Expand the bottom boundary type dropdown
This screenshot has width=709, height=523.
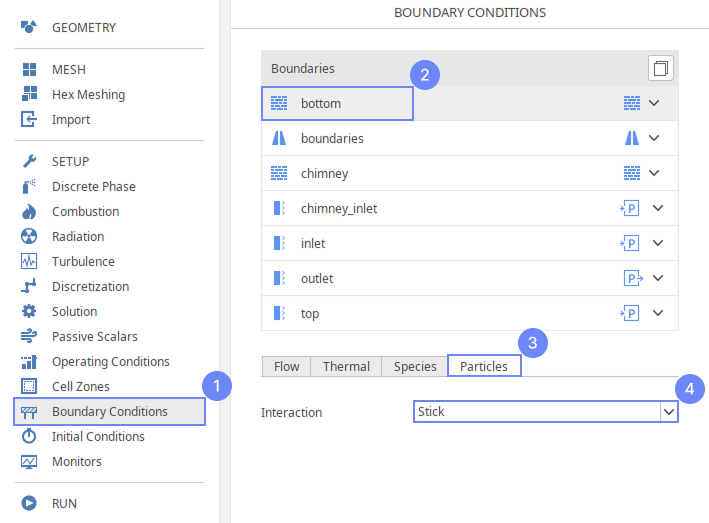(x=655, y=103)
